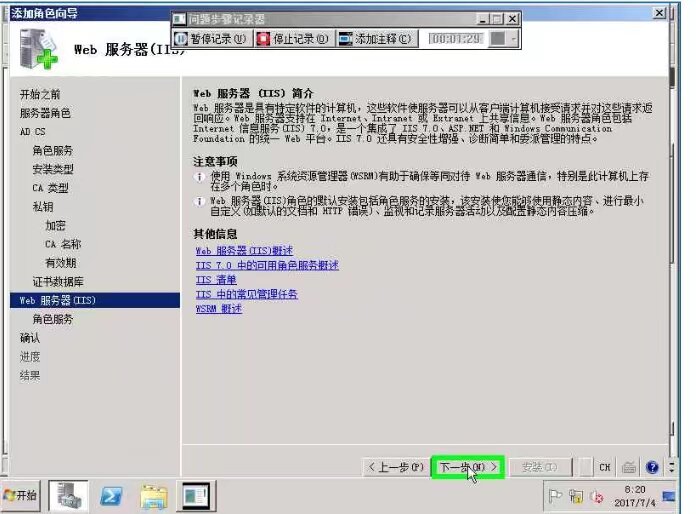Select '私钥' step in sidebar
This screenshot has height=514, width=696.
43,207
